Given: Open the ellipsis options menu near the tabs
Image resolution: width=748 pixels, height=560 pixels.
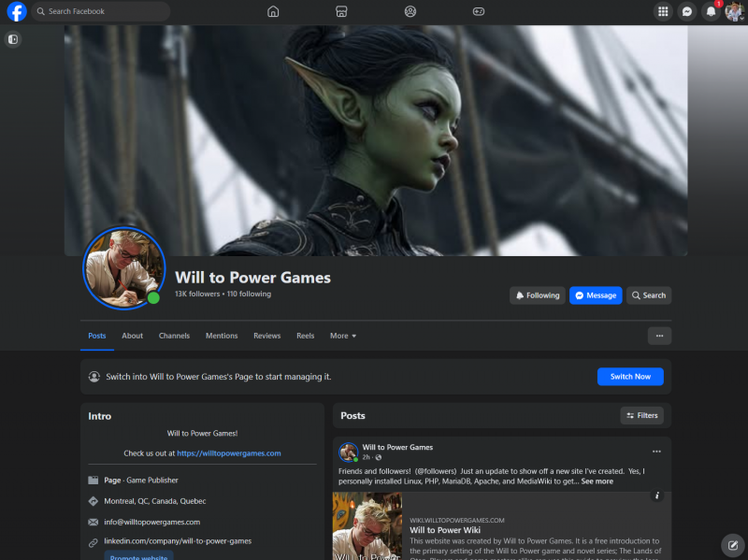Looking at the screenshot, I should tap(659, 335).
